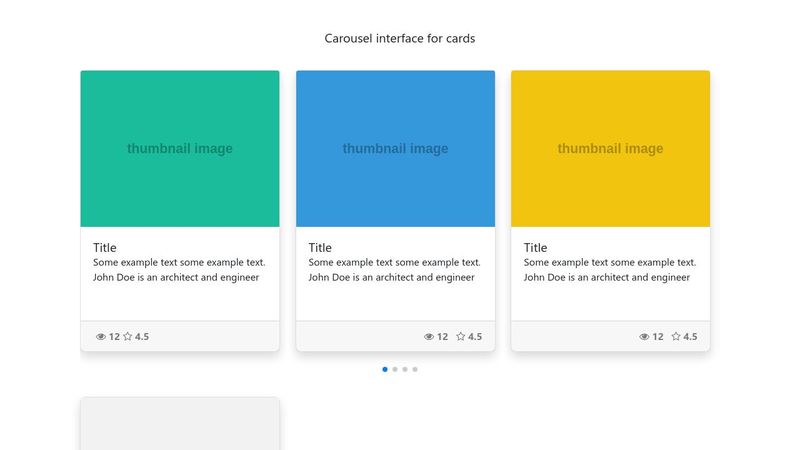Select the first (active) carousel dot

(x=385, y=369)
